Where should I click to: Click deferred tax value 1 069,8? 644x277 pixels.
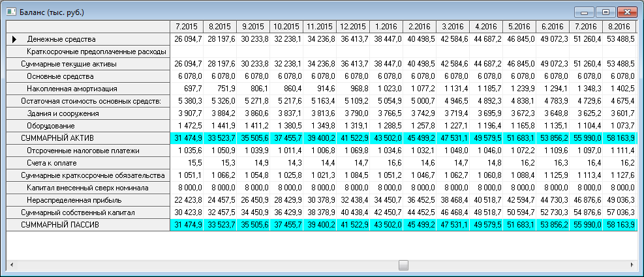[x=353, y=151]
